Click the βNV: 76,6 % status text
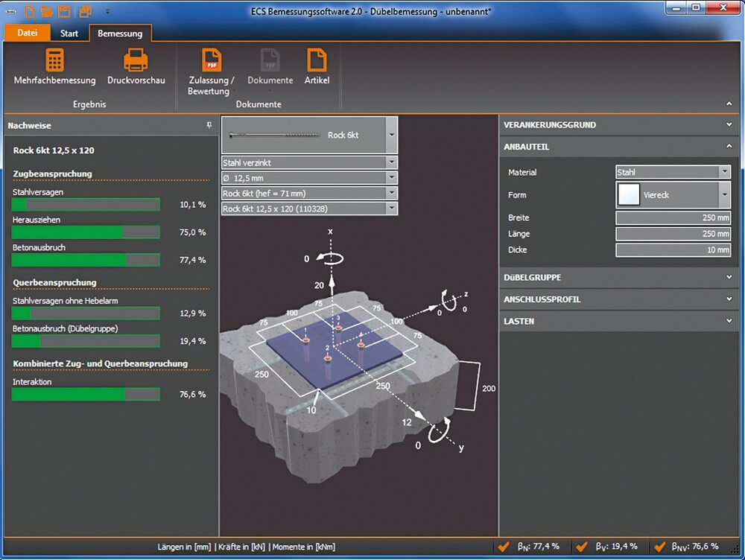The width and height of the screenshot is (745, 560). click(x=695, y=547)
